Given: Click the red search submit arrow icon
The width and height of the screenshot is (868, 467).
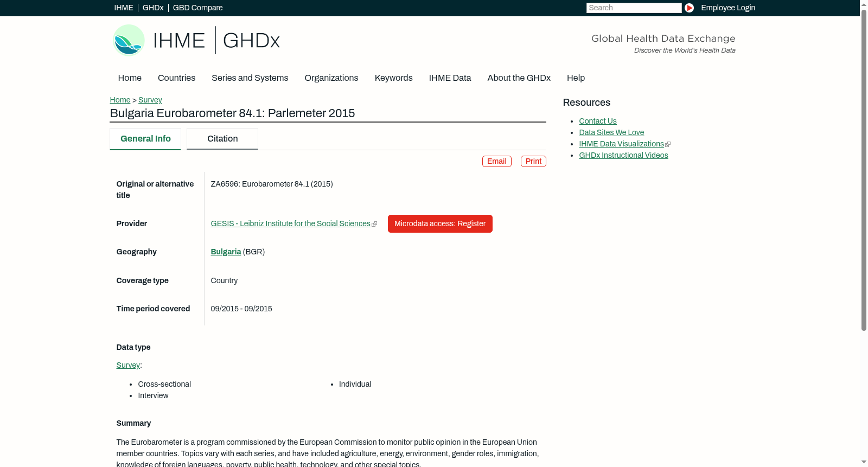Looking at the screenshot, I should (x=689, y=8).
